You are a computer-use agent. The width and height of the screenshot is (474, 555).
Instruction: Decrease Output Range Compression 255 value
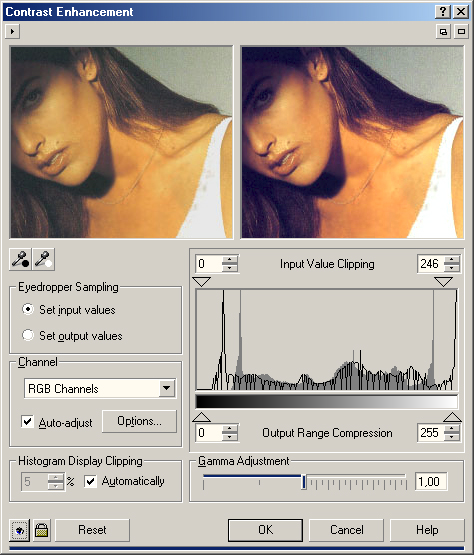[451, 437]
